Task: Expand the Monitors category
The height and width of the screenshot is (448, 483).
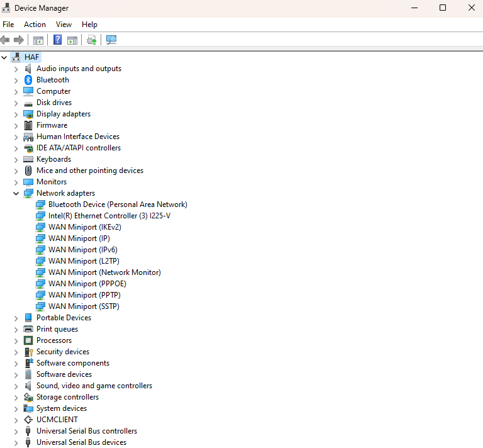Action: tap(16, 182)
